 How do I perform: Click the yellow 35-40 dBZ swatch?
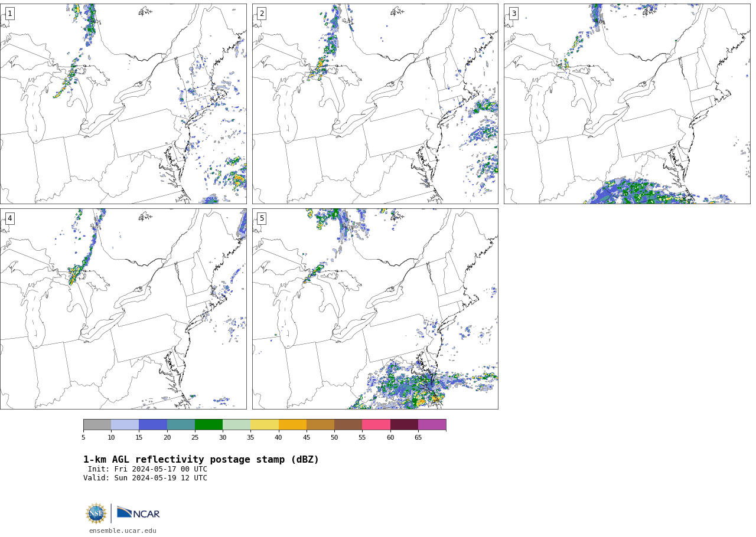click(x=265, y=425)
